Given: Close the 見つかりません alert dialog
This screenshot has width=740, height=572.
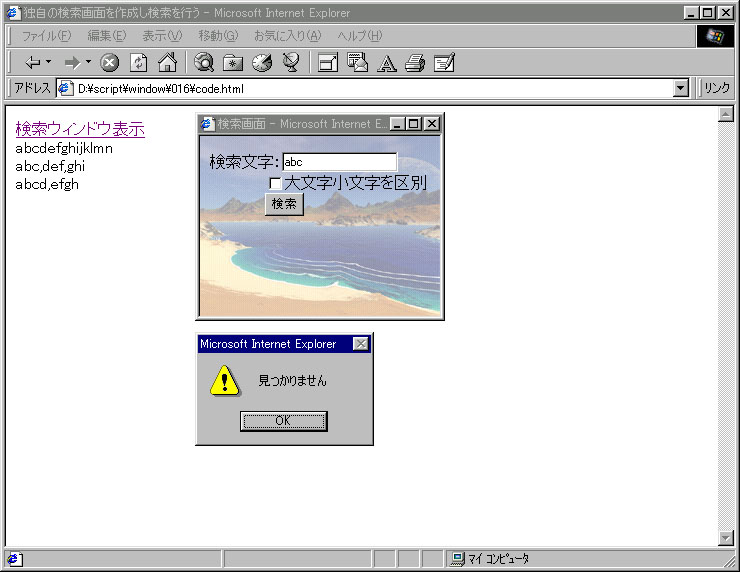Looking at the screenshot, I should 361,344.
